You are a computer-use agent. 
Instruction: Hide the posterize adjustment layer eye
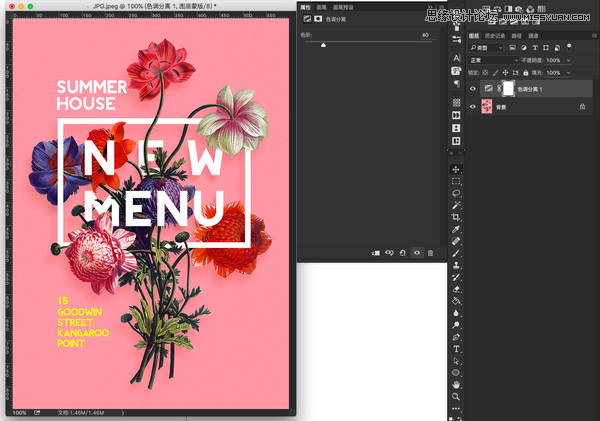[x=473, y=89]
